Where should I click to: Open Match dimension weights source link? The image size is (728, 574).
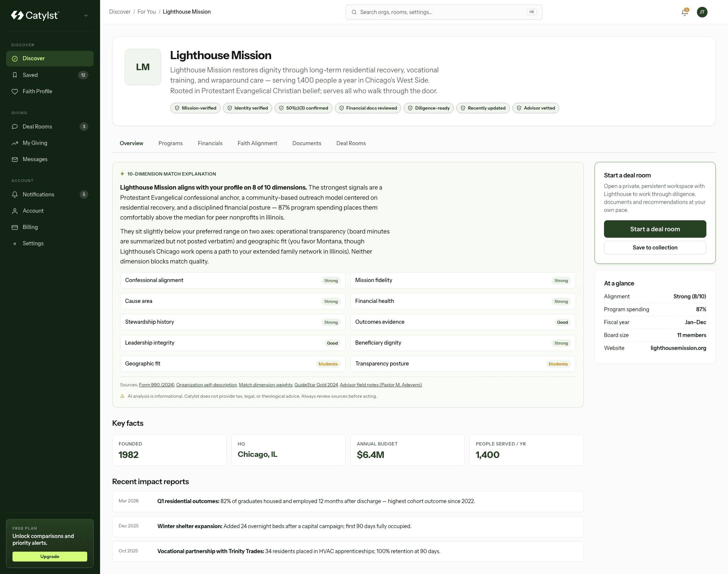(x=266, y=385)
